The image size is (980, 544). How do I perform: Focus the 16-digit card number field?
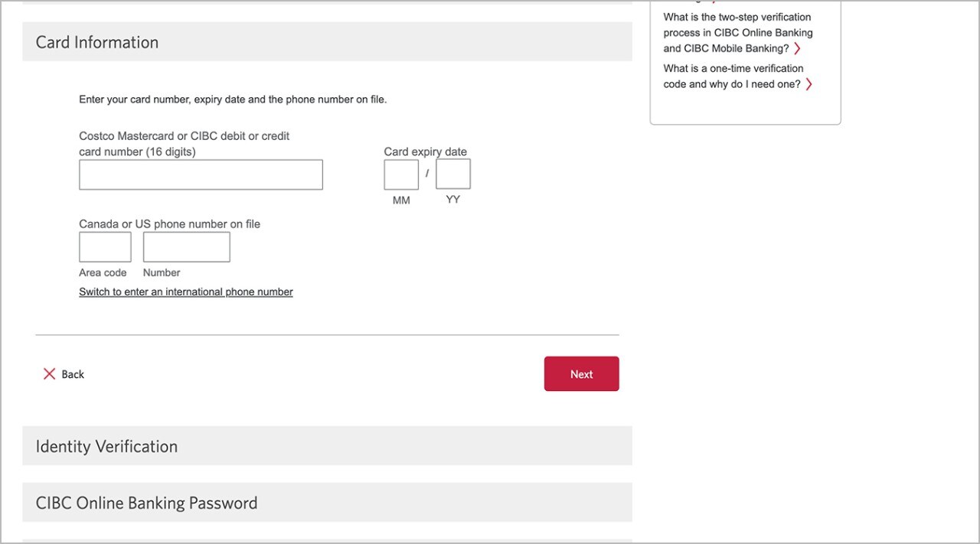click(x=201, y=174)
